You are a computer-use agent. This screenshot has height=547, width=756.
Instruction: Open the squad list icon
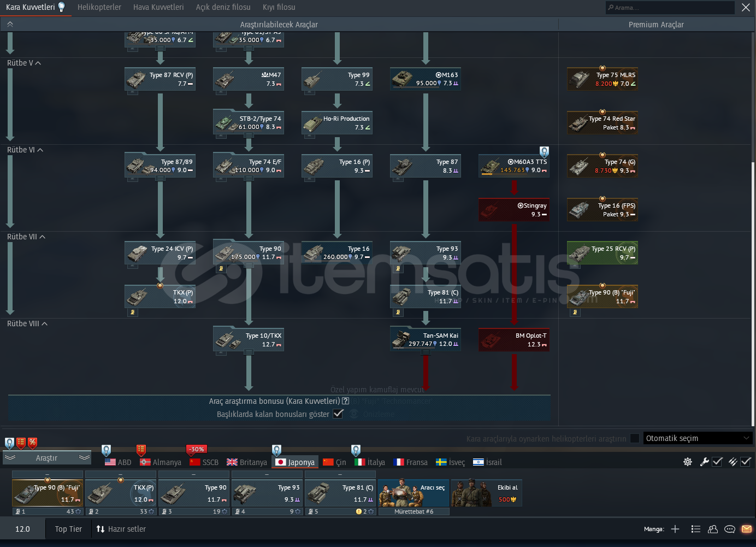point(695,529)
